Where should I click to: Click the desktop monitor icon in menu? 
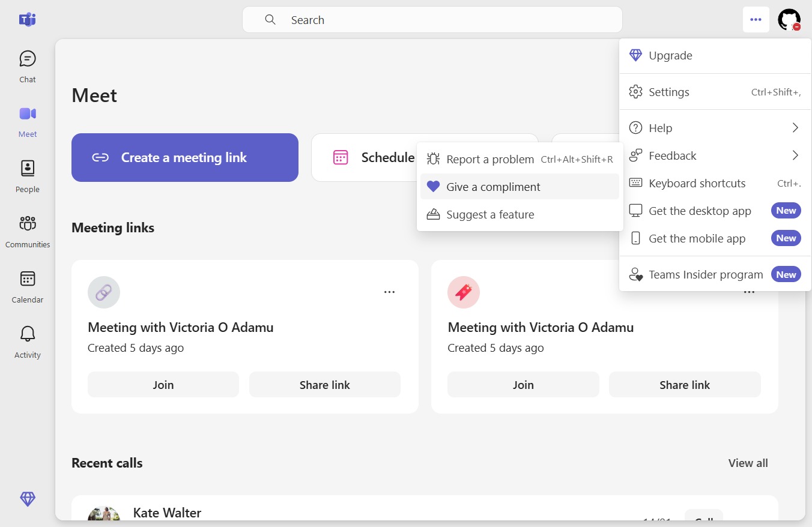click(635, 211)
